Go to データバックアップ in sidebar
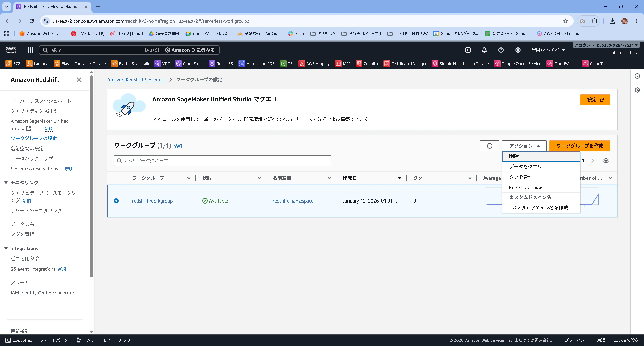Screen dimensions: 644x346 pyautogui.click(x=32, y=159)
